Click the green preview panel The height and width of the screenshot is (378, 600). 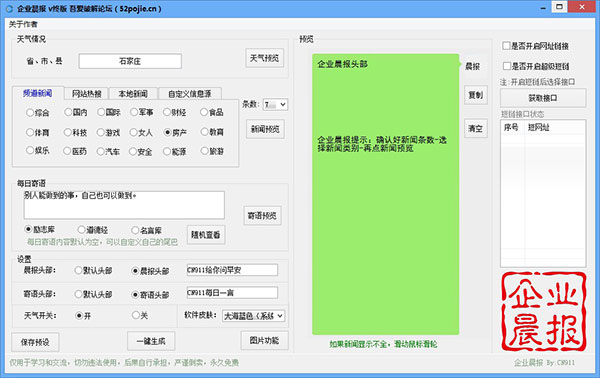click(386, 194)
